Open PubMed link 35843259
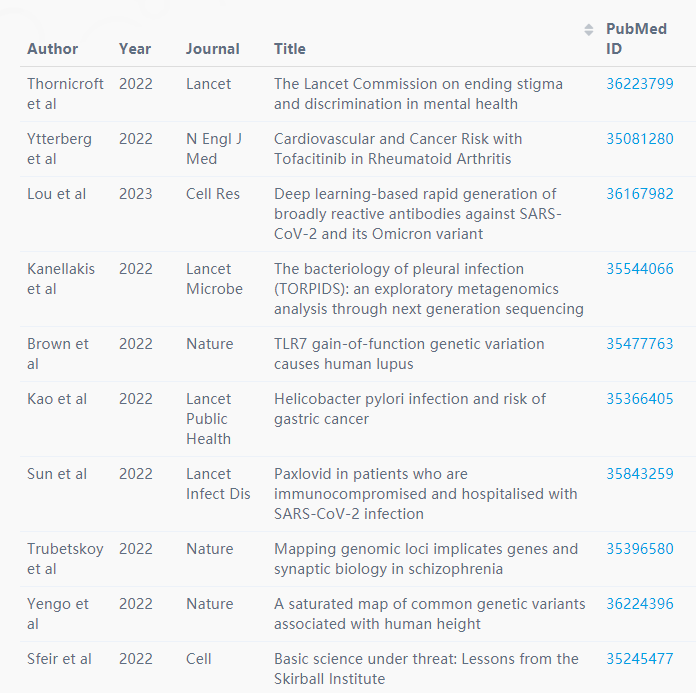This screenshot has width=696, height=693. click(x=640, y=474)
